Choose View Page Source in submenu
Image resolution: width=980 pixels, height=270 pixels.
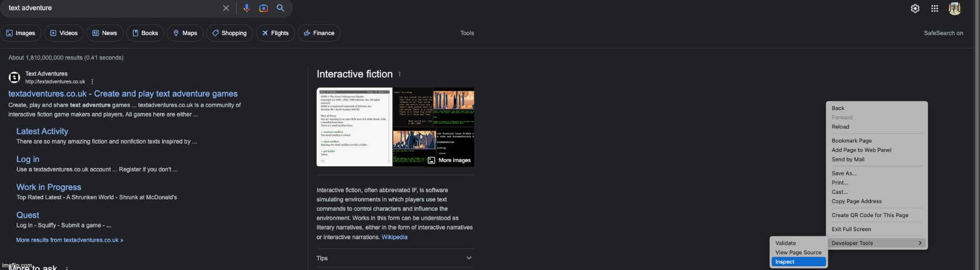(798, 252)
